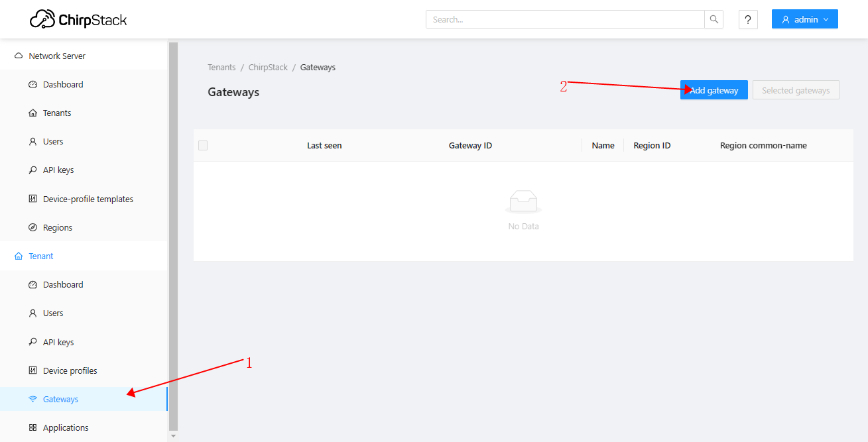Click the ChirpStack breadcrumb link
Viewport: 868px width, 442px height.
[x=268, y=68]
